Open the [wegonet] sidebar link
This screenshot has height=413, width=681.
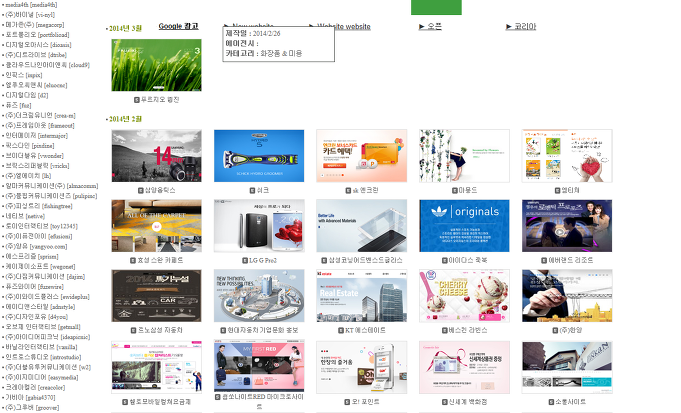coord(40,266)
